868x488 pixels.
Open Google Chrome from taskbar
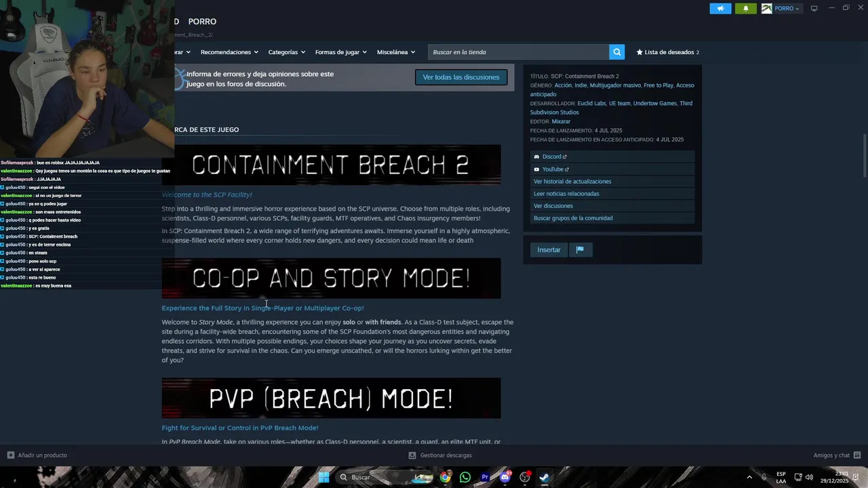pyautogui.click(x=445, y=477)
